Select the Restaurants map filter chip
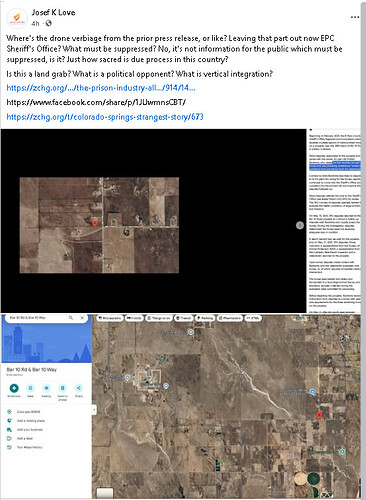Screen dimensions: 366x500 click(x=110, y=318)
